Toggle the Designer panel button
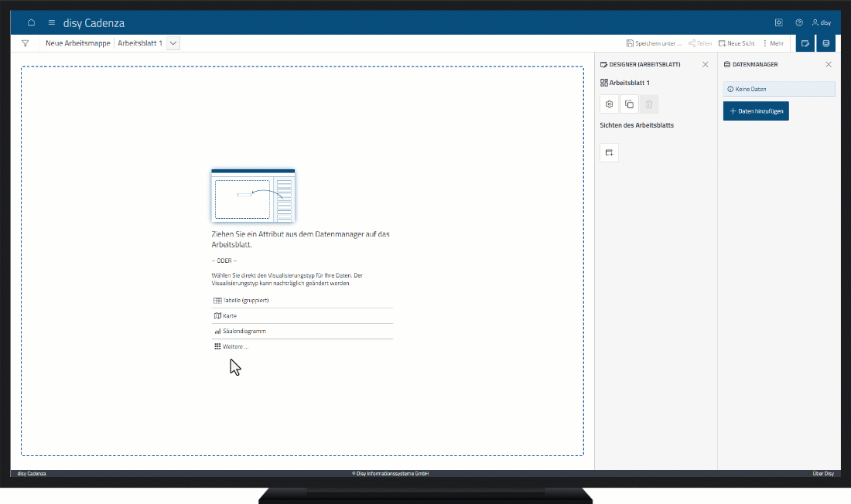Viewport: 851px width, 504px height. [805, 44]
